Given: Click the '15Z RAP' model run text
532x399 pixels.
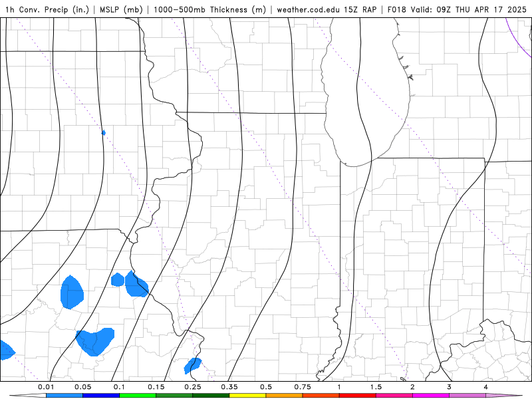Looking at the screenshot, I should (360, 9).
